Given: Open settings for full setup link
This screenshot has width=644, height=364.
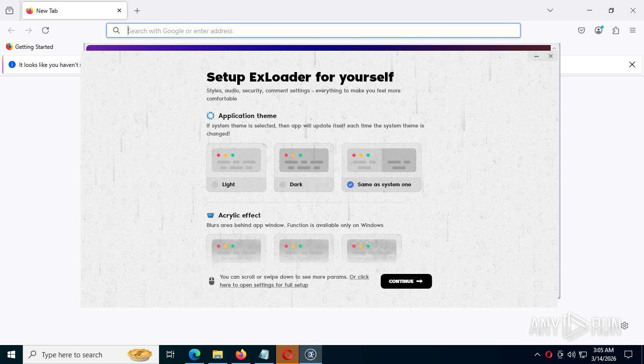Looking at the screenshot, I should point(294,281).
